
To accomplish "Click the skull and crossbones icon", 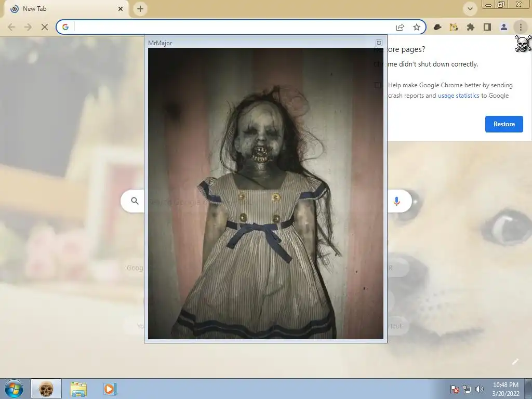I will pos(523,44).
